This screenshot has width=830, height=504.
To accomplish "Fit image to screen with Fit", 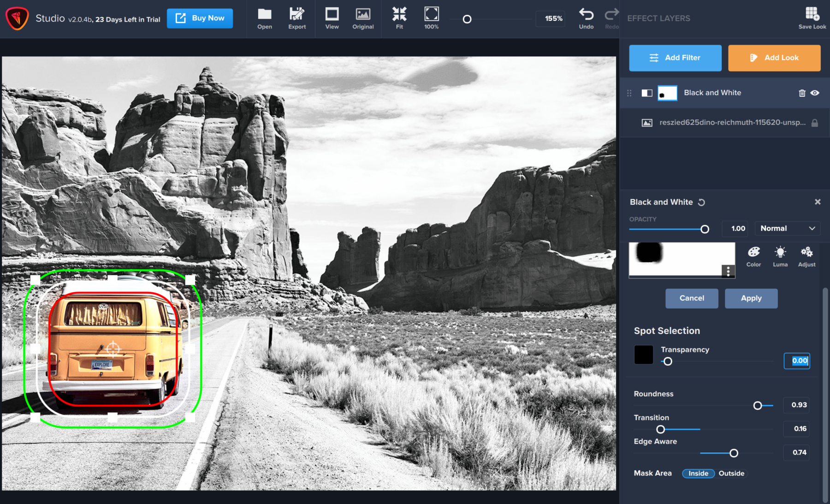I will (399, 18).
